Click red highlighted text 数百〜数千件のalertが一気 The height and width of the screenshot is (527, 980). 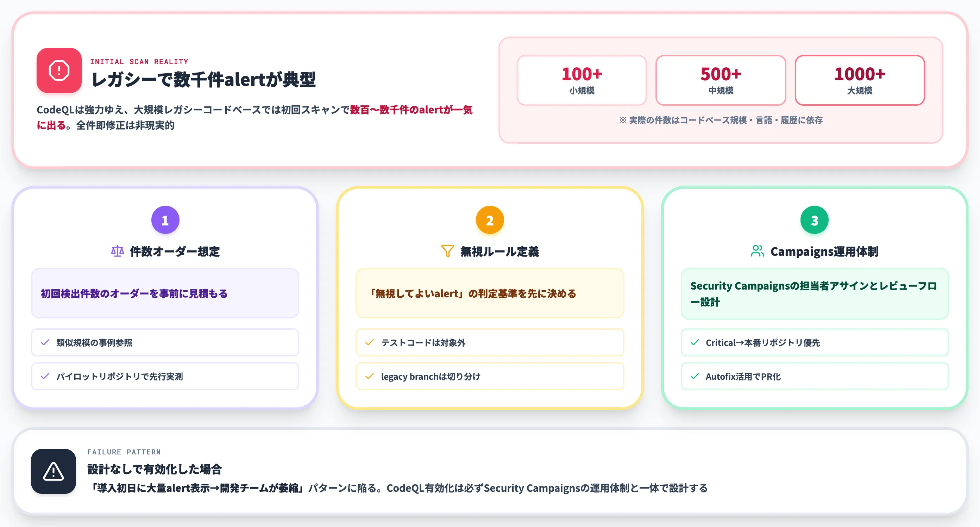click(x=411, y=110)
